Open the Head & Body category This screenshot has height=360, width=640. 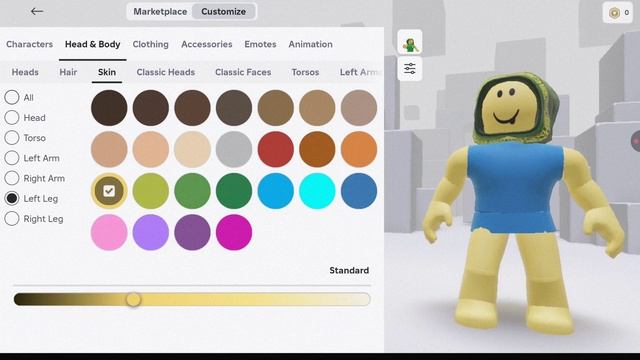(x=93, y=44)
